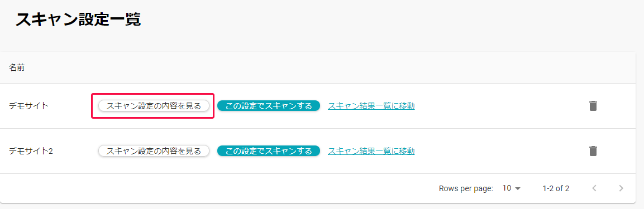Expand the Rows per page dropdown arrow
Screen dimensions: 644x209
518,188
